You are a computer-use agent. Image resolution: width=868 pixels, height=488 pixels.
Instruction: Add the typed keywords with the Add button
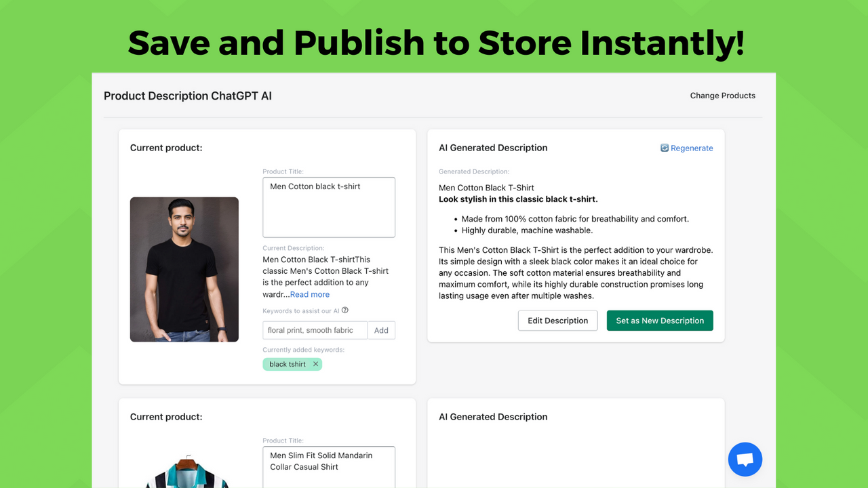tap(381, 330)
